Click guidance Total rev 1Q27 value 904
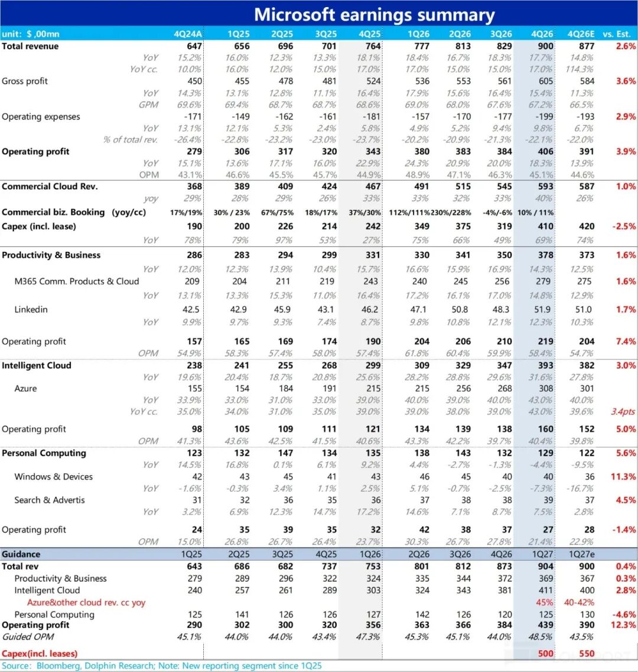The image size is (638, 672). point(545,567)
